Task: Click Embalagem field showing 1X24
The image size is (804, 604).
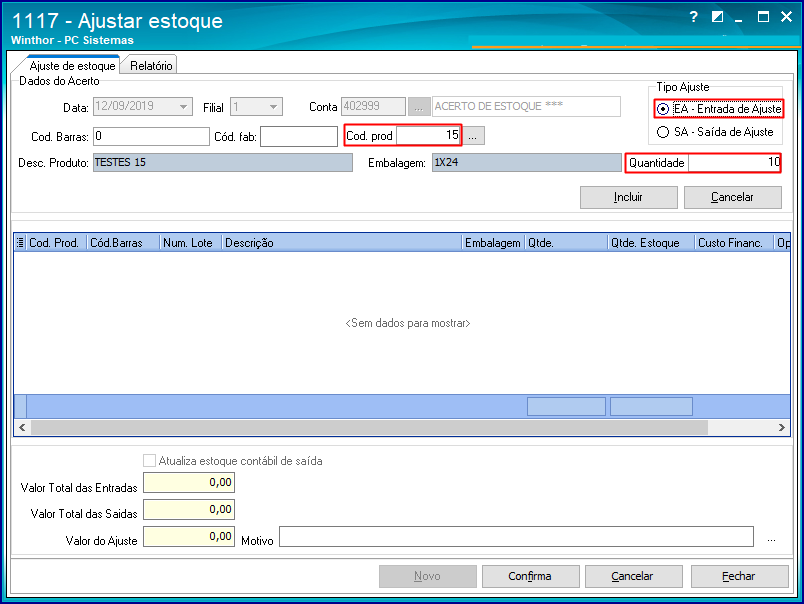Action: pos(527,163)
